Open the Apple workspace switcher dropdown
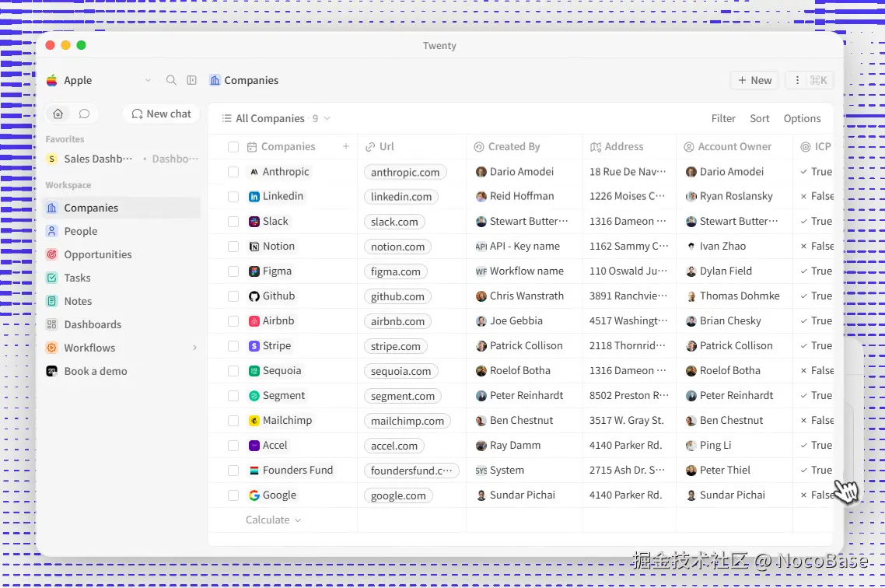The width and height of the screenshot is (885, 588). coord(148,80)
